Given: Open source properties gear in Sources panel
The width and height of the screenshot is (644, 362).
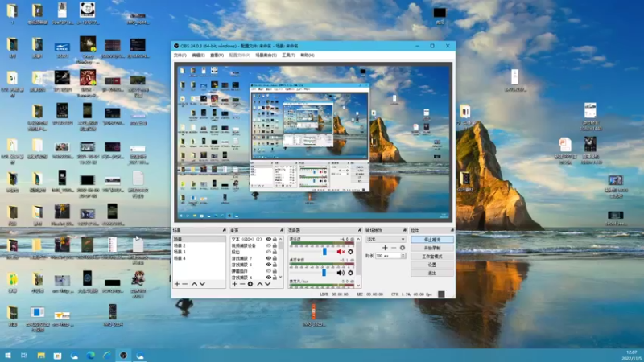Looking at the screenshot, I should click(250, 284).
